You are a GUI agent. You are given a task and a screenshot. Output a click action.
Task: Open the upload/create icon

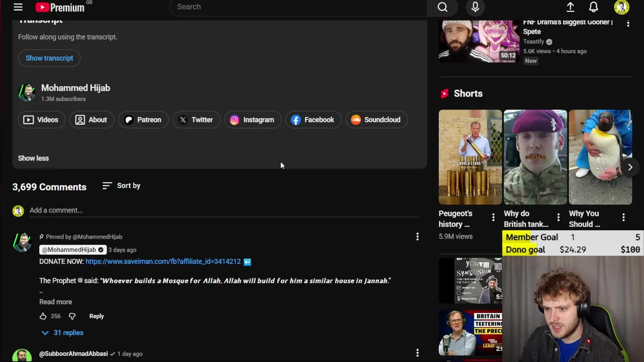tap(571, 7)
